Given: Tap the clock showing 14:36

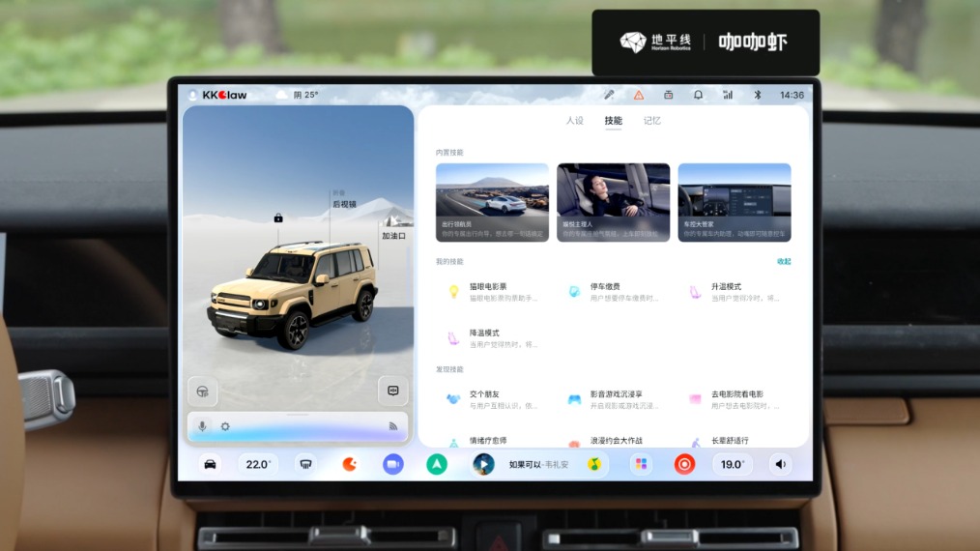Looking at the screenshot, I should 792,95.
